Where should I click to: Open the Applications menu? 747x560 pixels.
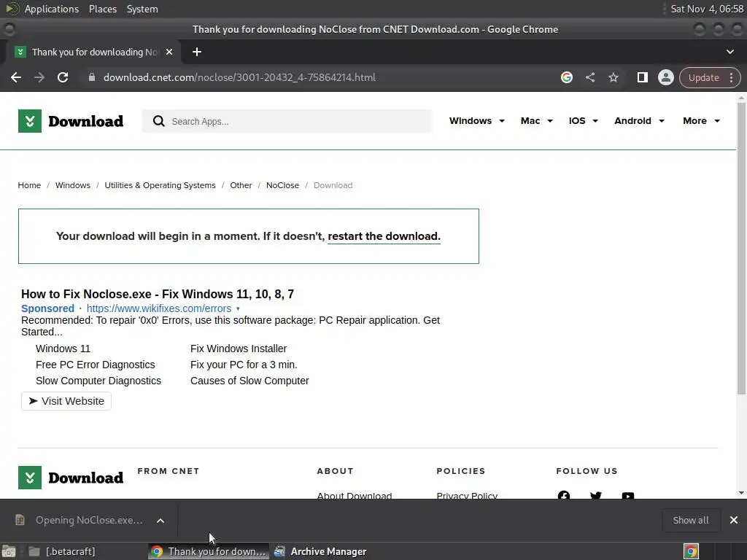click(52, 9)
